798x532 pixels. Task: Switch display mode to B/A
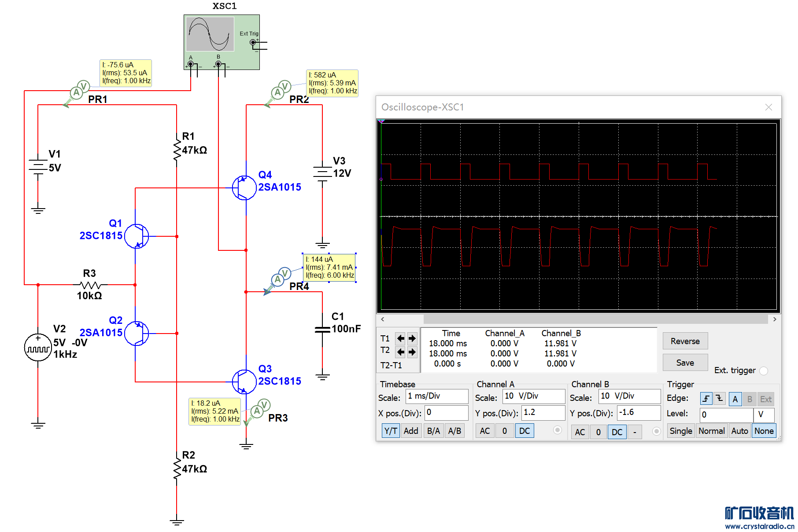point(433,431)
